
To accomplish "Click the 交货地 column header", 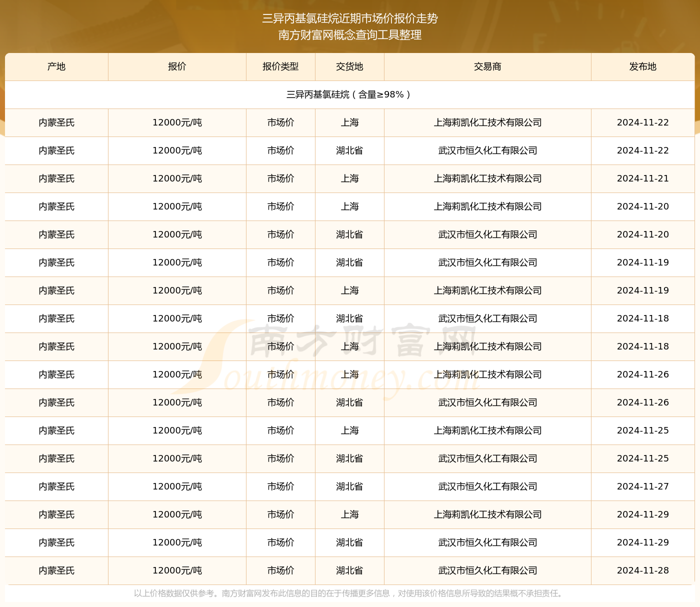I will [x=349, y=66].
